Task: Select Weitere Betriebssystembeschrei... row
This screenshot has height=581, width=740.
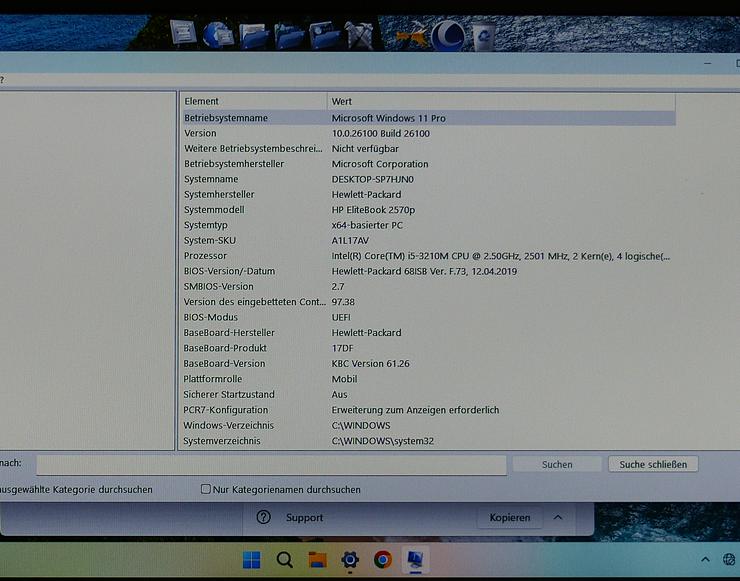Action: click(x=253, y=149)
